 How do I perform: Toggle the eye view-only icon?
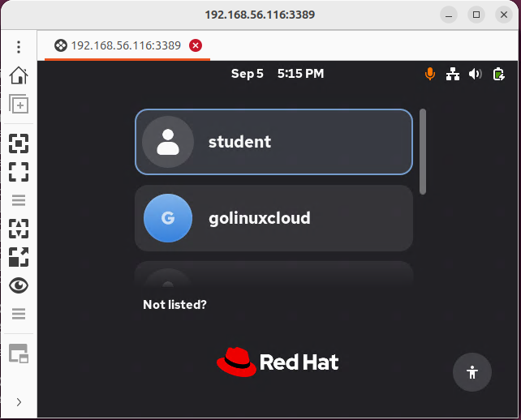19,285
